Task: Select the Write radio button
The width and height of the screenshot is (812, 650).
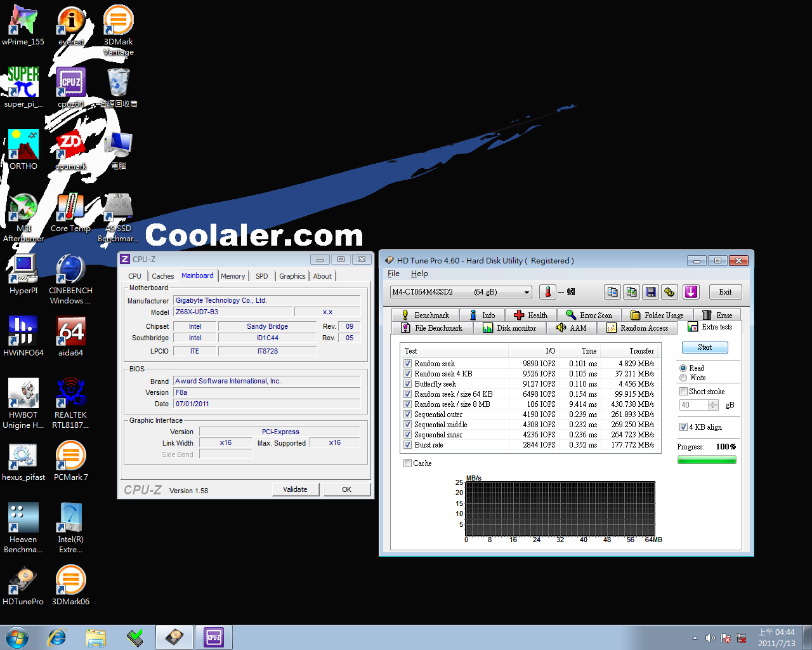Action: pyautogui.click(x=683, y=378)
